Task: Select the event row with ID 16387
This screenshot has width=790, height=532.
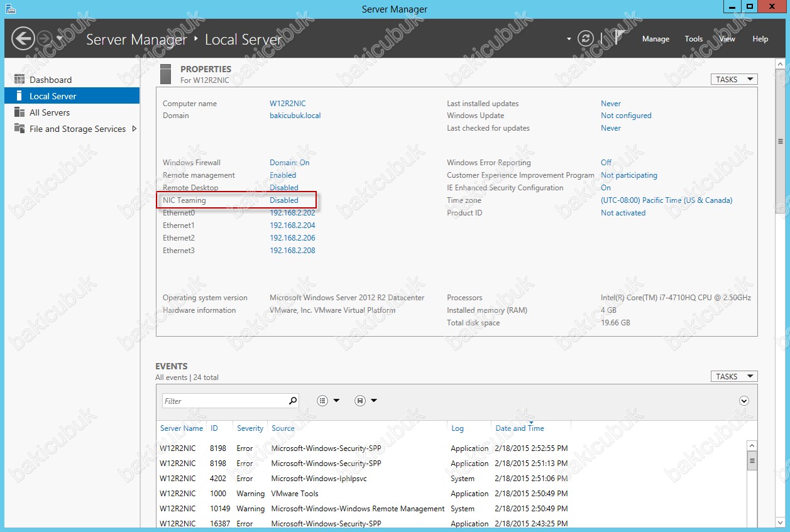Action: (451, 523)
